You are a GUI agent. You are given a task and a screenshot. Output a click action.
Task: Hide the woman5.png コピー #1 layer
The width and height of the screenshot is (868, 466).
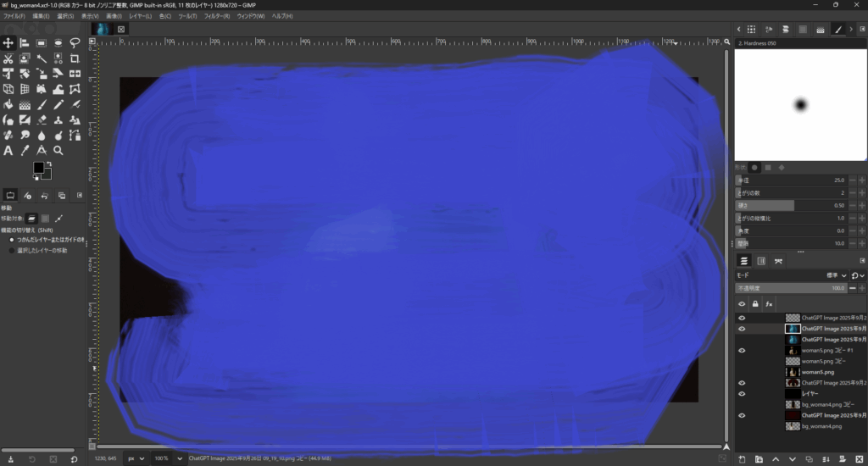742,350
